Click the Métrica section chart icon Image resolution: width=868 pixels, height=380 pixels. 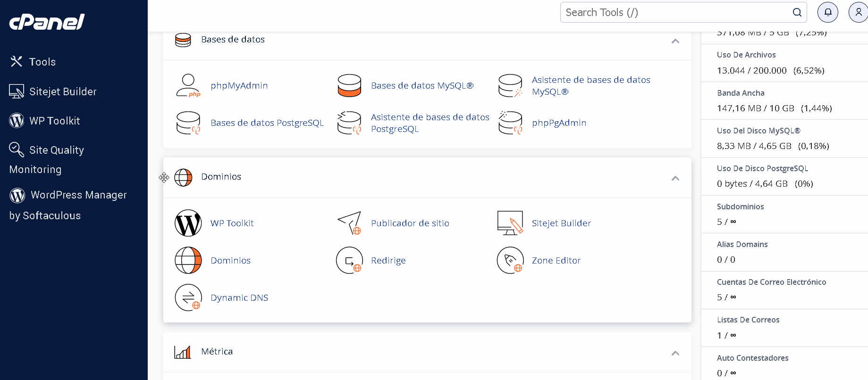click(x=183, y=352)
